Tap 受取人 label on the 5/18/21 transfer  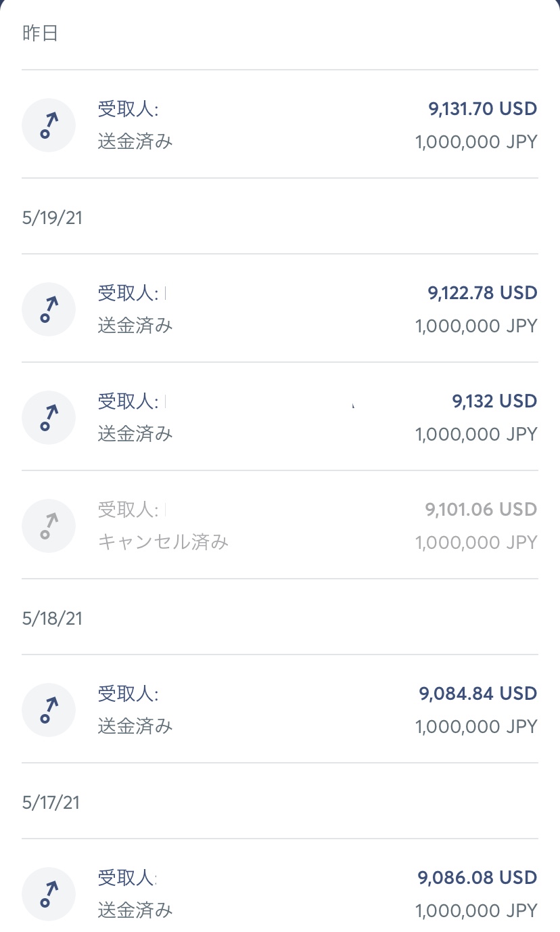tap(128, 694)
